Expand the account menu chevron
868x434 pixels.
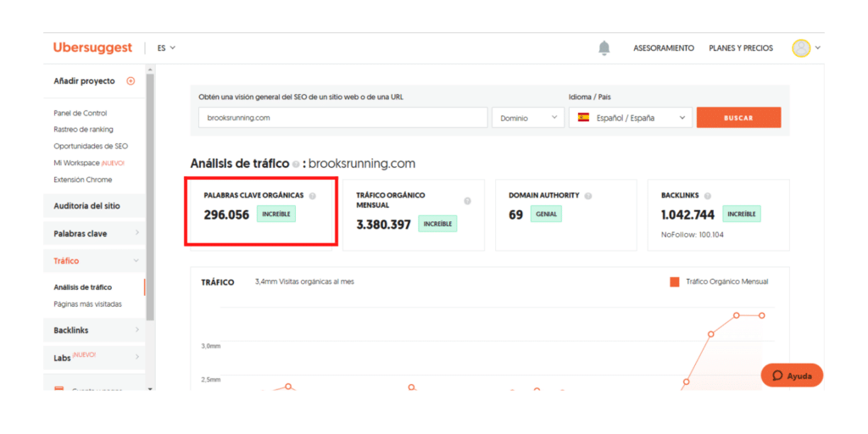818,48
